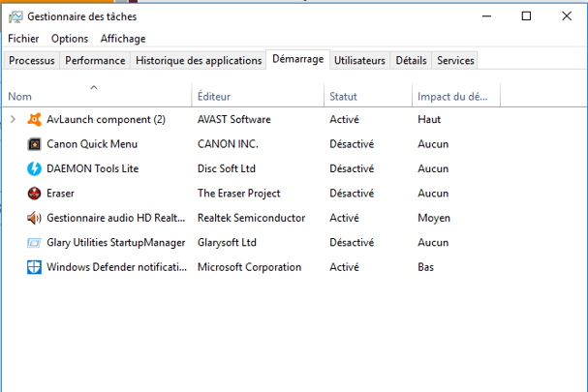Click Désactivé status in Eraser row
Screen dimensions: 588x392
pyautogui.click(x=352, y=194)
